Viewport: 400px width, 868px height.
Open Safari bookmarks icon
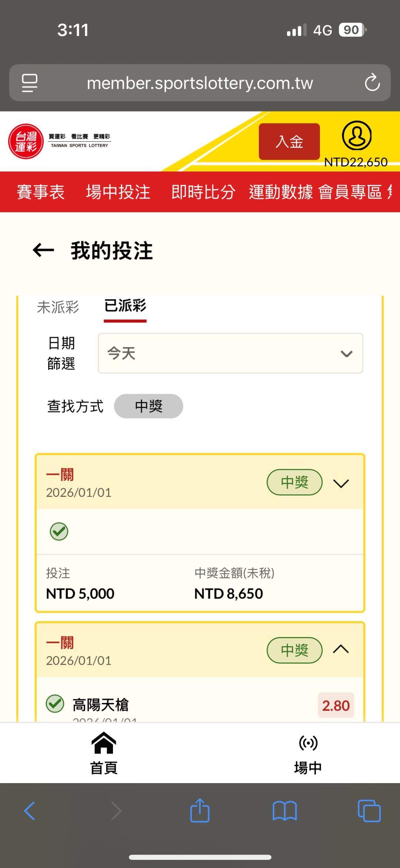284,811
